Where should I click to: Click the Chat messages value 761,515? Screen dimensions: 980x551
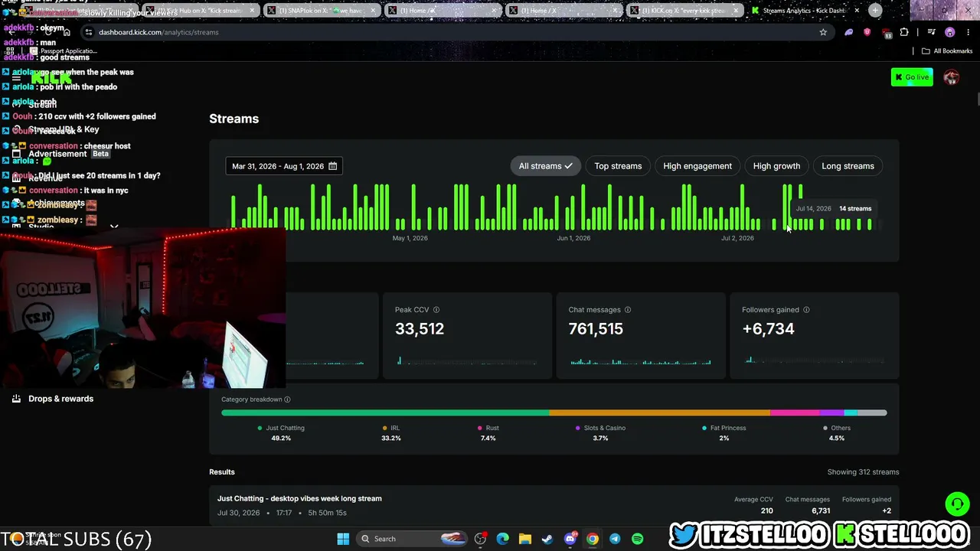pyautogui.click(x=596, y=329)
